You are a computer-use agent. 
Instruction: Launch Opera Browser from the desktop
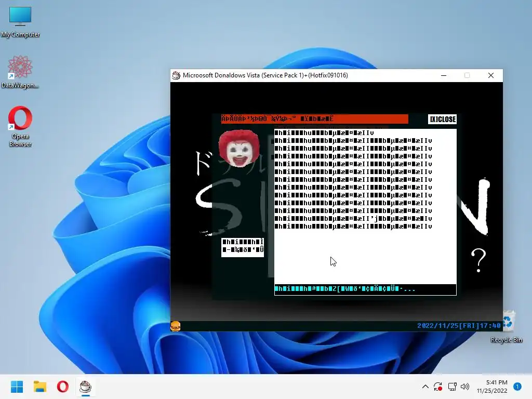(x=20, y=126)
